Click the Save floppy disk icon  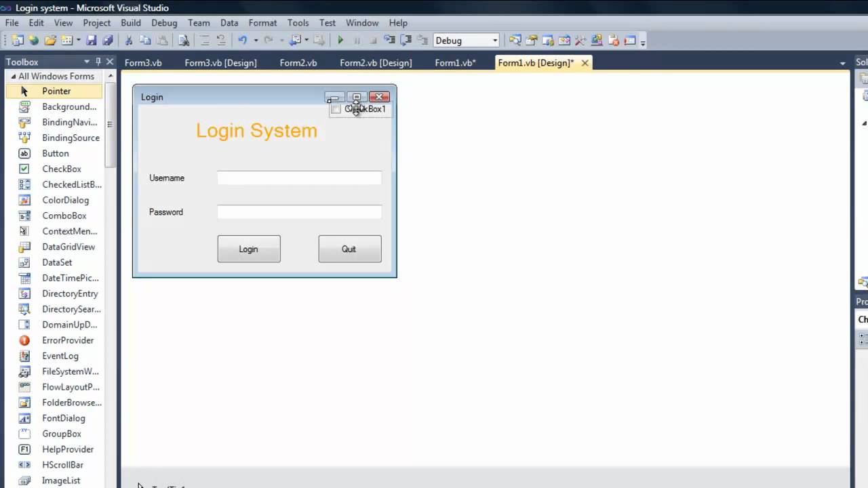pos(91,41)
